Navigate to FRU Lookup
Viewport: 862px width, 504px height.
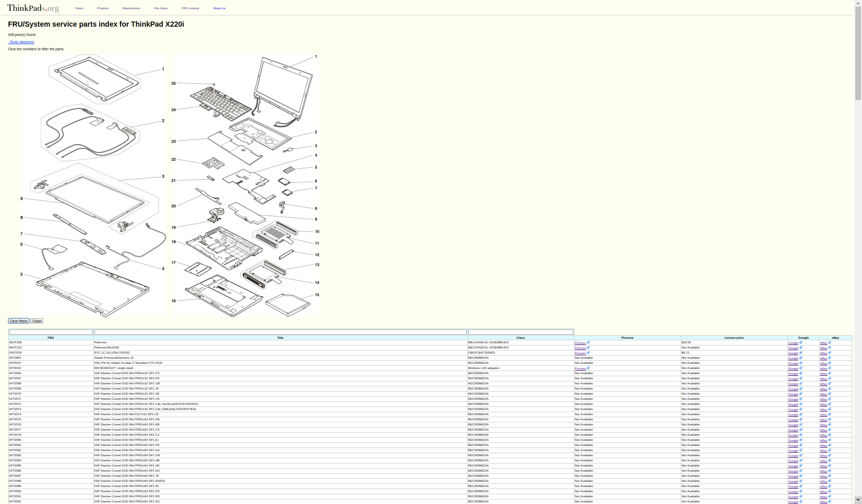[x=190, y=8]
